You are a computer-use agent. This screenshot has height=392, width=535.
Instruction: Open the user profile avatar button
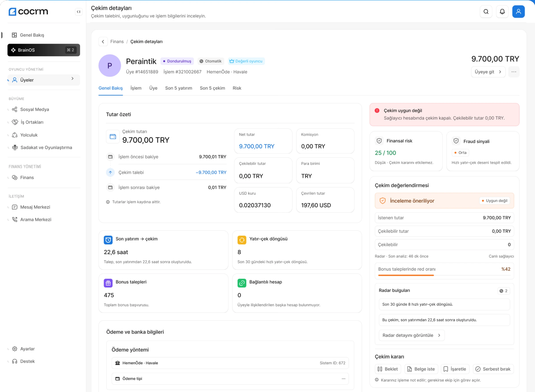point(518,12)
